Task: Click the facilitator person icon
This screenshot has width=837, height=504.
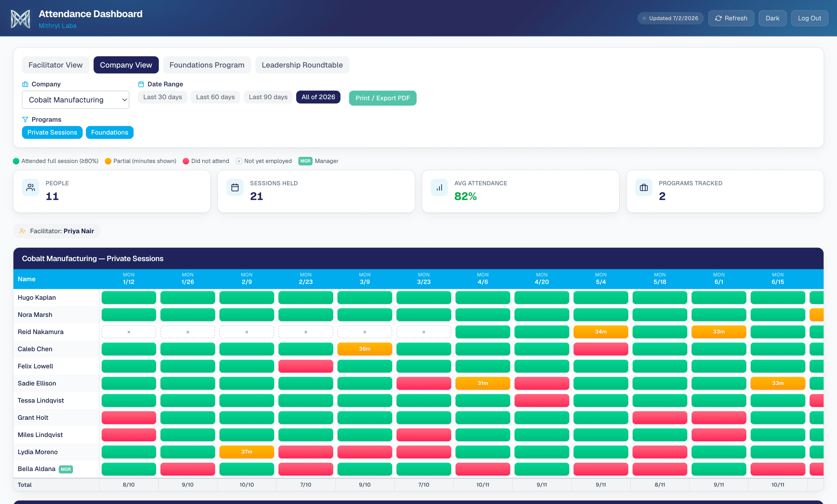Action: point(23,231)
